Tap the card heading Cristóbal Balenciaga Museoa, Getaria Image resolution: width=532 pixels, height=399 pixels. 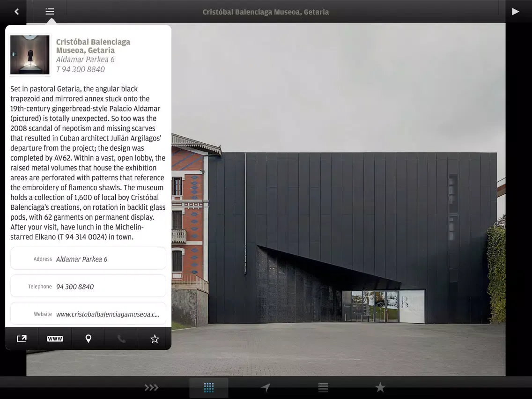point(93,46)
